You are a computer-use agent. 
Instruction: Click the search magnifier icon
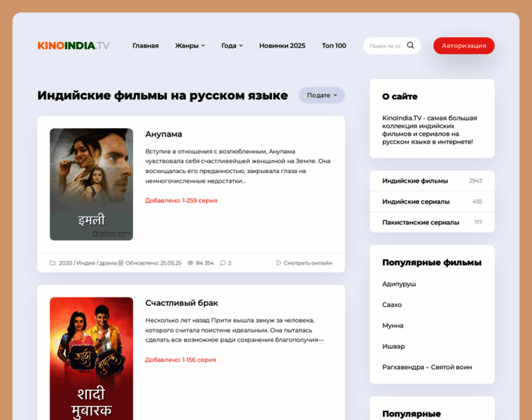tap(410, 45)
